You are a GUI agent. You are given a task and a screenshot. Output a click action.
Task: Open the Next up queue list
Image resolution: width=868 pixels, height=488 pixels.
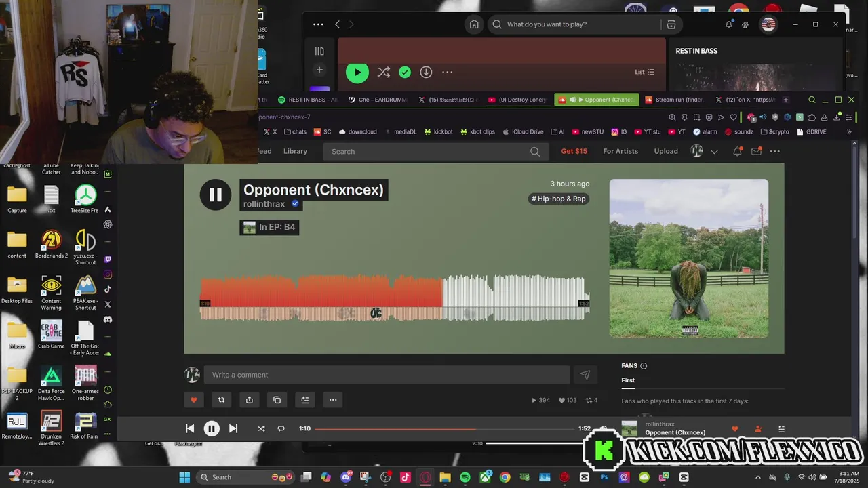pos(781,428)
